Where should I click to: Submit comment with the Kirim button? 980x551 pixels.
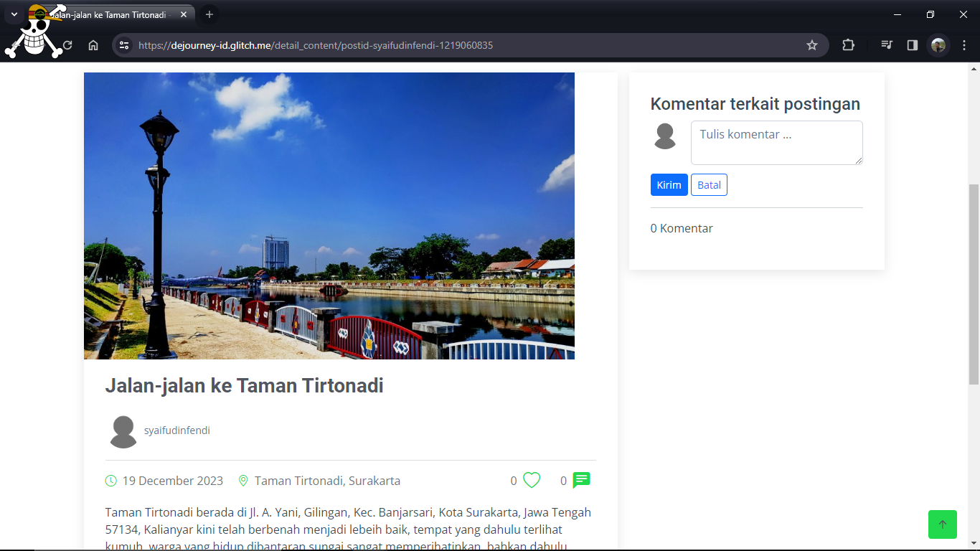coord(669,185)
